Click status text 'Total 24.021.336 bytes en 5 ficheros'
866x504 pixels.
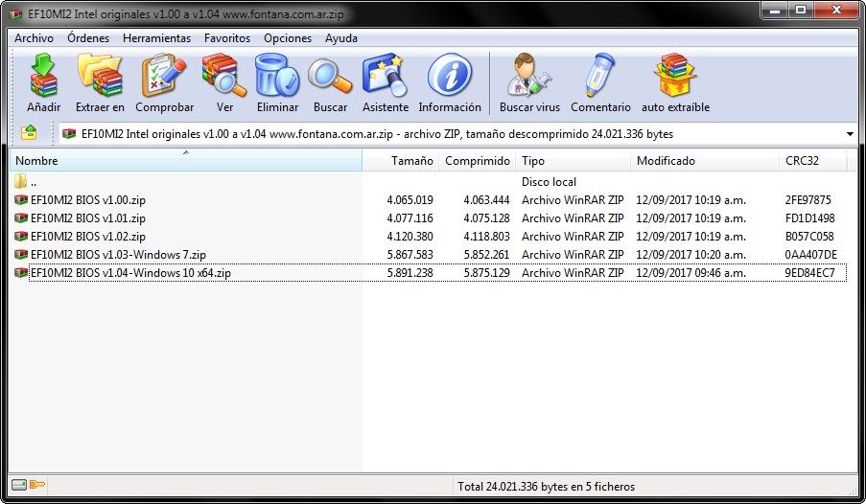click(546, 487)
